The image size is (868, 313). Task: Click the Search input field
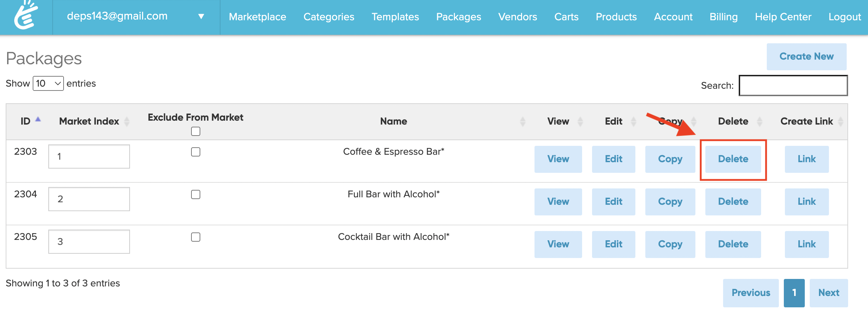click(793, 86)
